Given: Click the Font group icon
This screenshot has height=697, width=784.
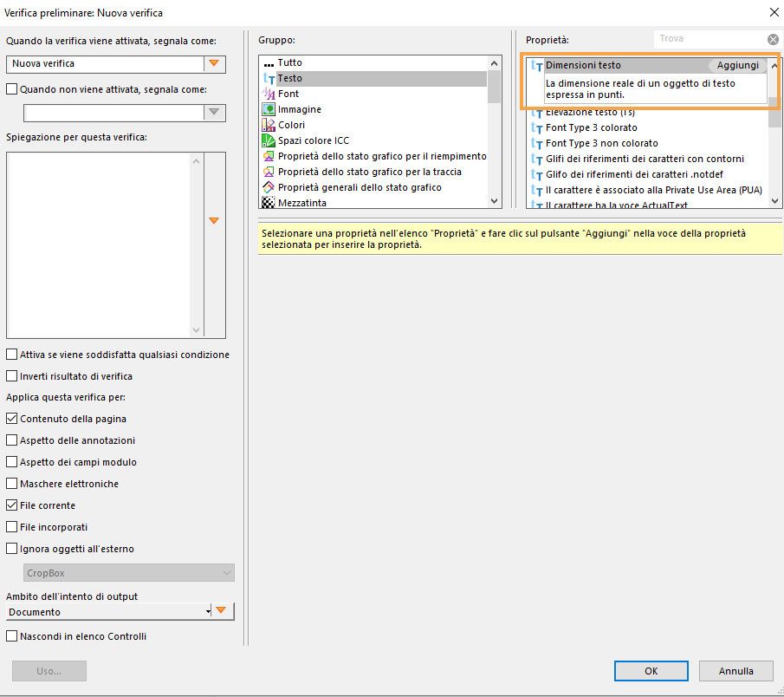Looking at the screenshot, I should [269, 94].
